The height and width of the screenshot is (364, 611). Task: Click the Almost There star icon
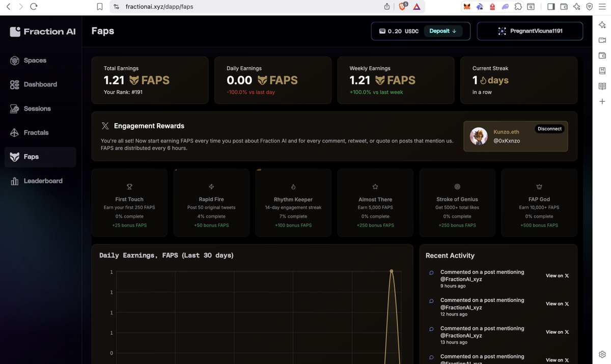pos(375,187)
